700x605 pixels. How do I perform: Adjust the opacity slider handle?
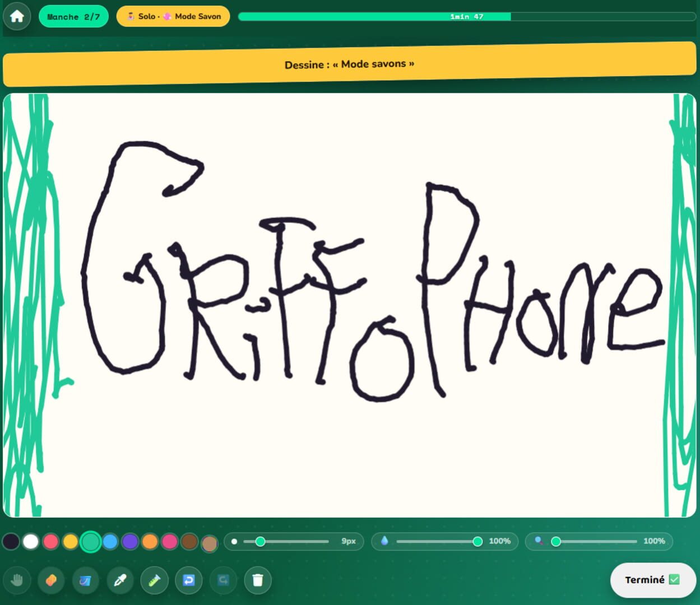[478, 541]
